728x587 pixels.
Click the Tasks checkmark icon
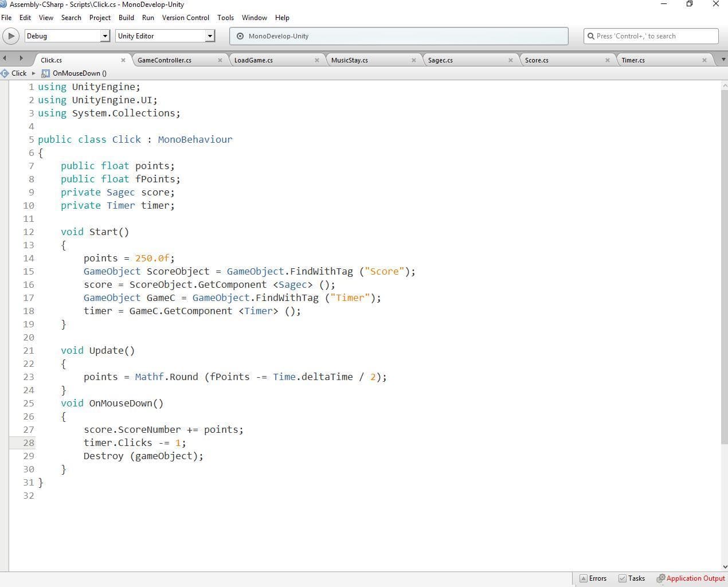pyautogui.click(x=622, y=578)
